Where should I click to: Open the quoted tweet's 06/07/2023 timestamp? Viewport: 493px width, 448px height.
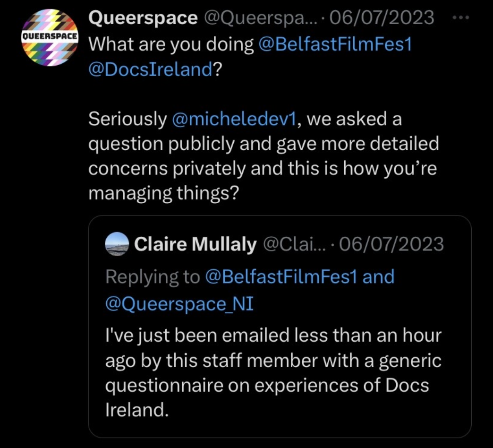[391, 244]
